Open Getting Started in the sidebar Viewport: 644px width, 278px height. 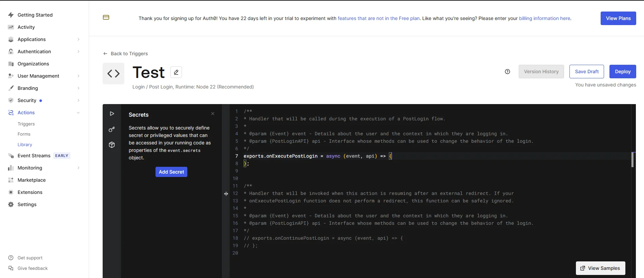tap(35, 15)
